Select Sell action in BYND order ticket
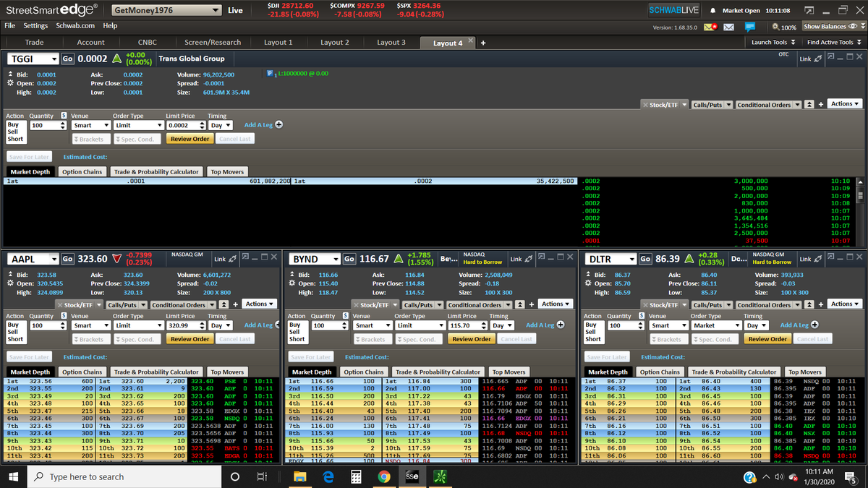Image resolution: width=868 pixels, height=488 pixels. click(x=294, y=332)
